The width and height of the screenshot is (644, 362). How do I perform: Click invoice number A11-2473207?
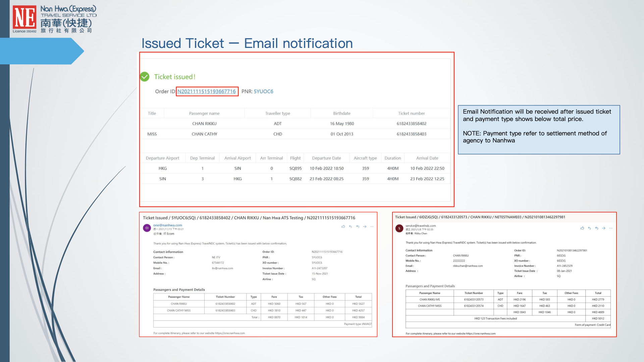pos(320,268)
